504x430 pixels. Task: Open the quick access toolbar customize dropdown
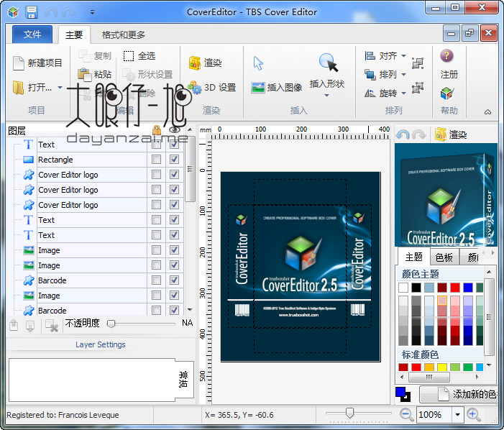click(x=92, y=12)
